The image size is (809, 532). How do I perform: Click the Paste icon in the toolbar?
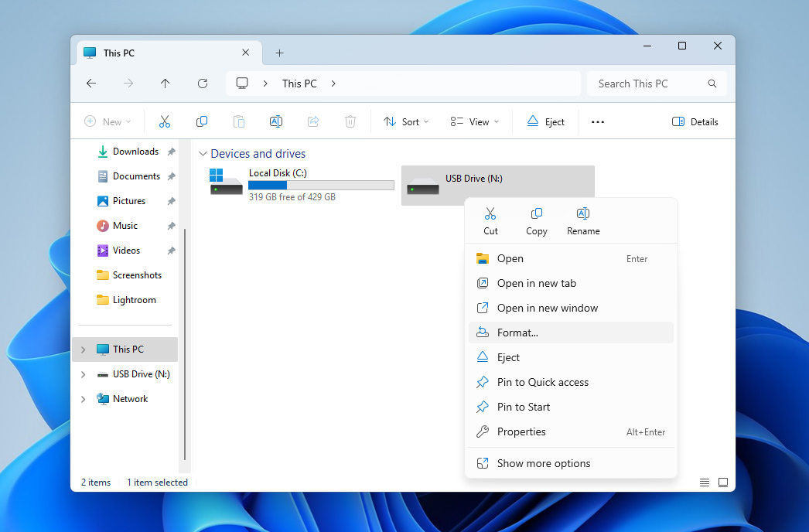[x=239, y=121]
